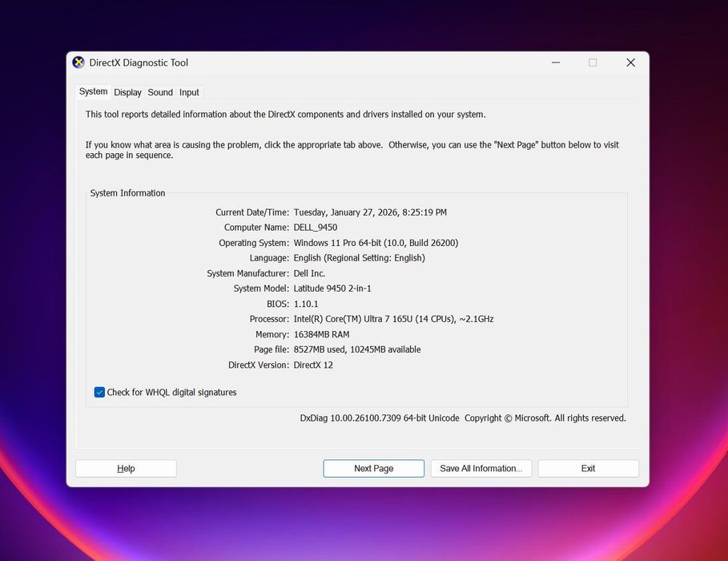
Task: Open the Display tab
Action: coord(127,92)
